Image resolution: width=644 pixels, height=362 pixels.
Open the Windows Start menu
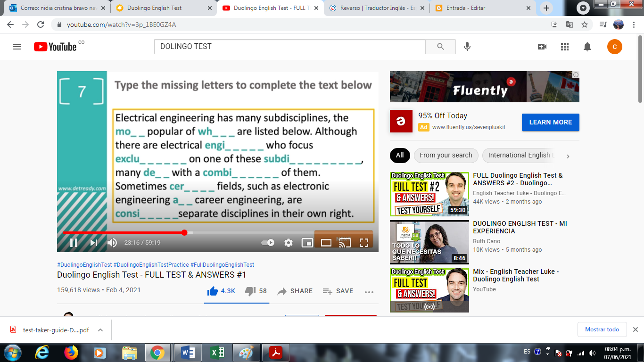tap(12, 353)
